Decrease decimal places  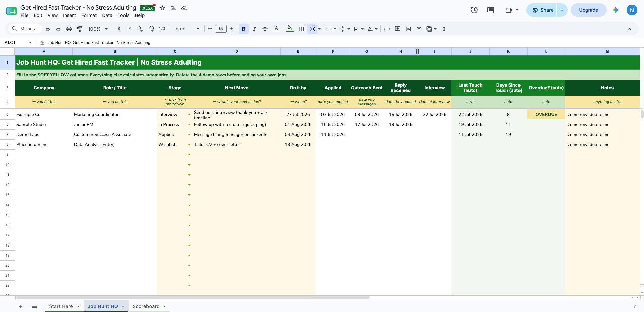[x=140, y=29]
